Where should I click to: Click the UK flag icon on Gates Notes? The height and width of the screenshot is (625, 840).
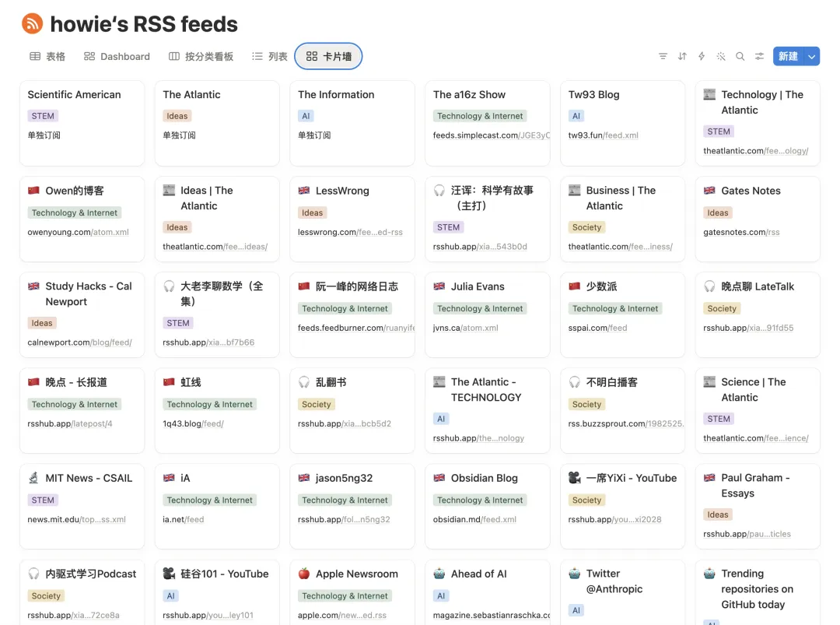click(709, 190)
